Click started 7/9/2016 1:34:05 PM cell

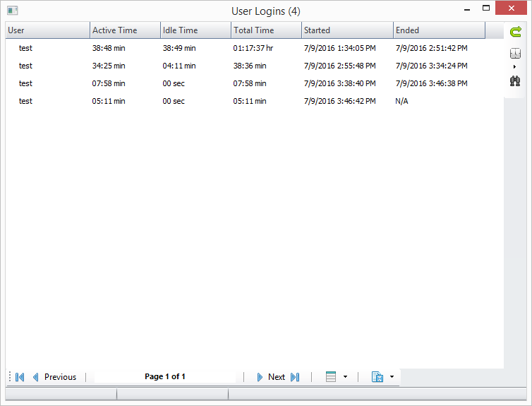(x=339, y=48)
